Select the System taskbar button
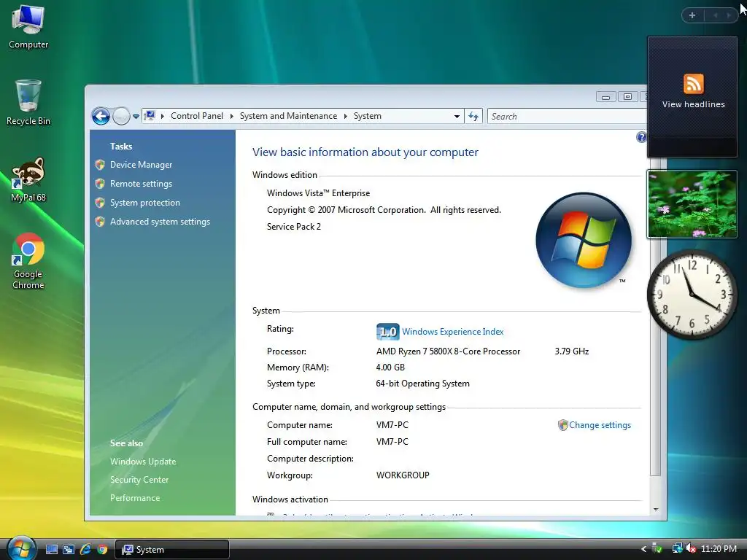The image size is (747, 560). (172, 550)
